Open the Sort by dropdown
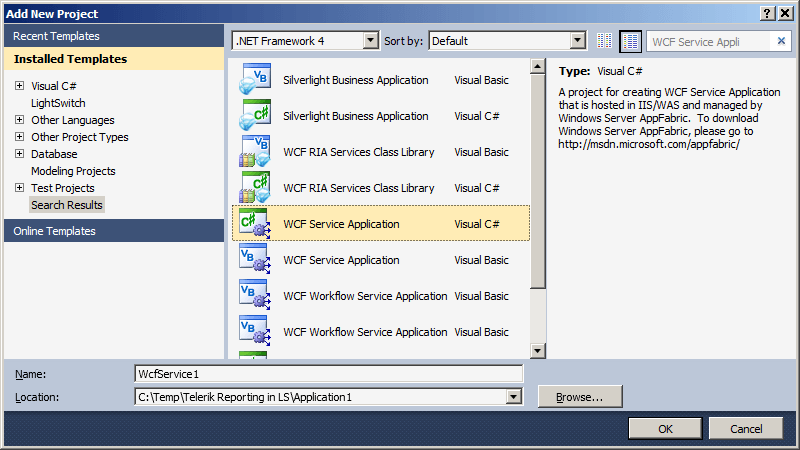This screenshot has height=450, width=800. (x=578, y=41)
